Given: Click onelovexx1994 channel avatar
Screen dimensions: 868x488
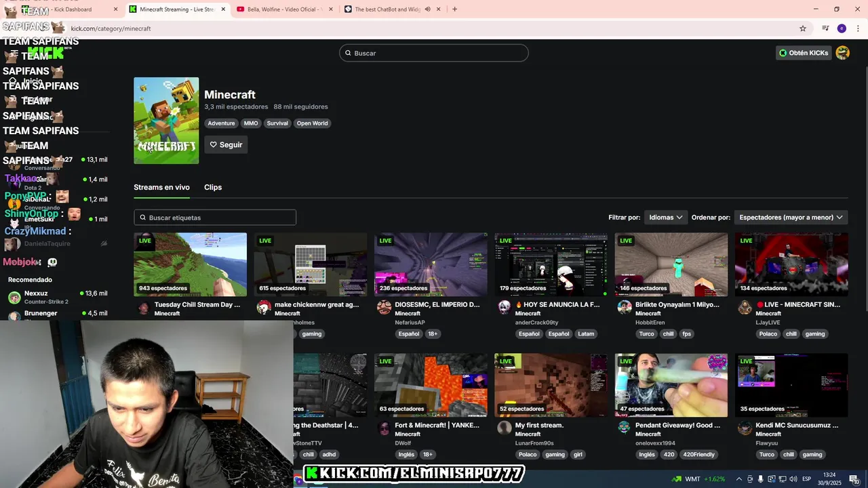Looking at the screenshot, I should [625, 428].
